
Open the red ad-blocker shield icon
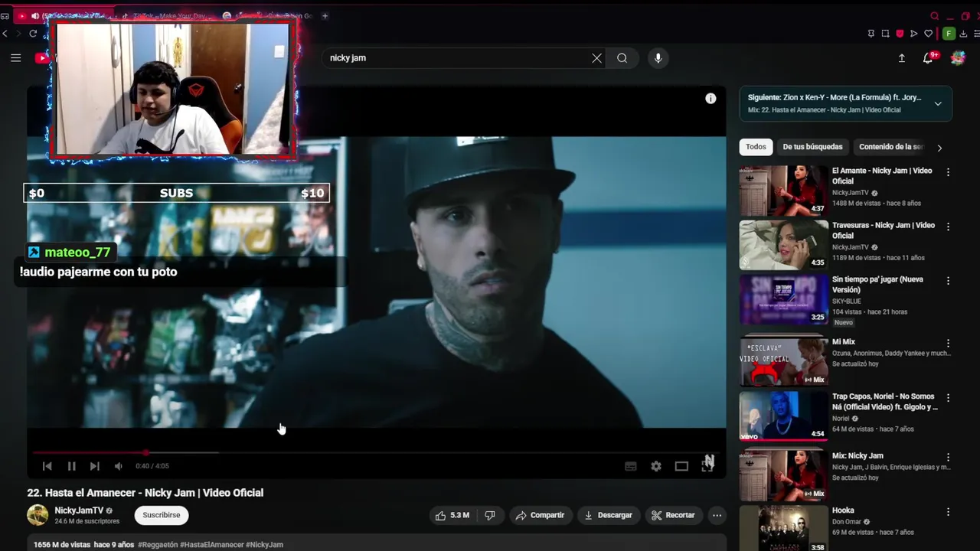(900, 34)
